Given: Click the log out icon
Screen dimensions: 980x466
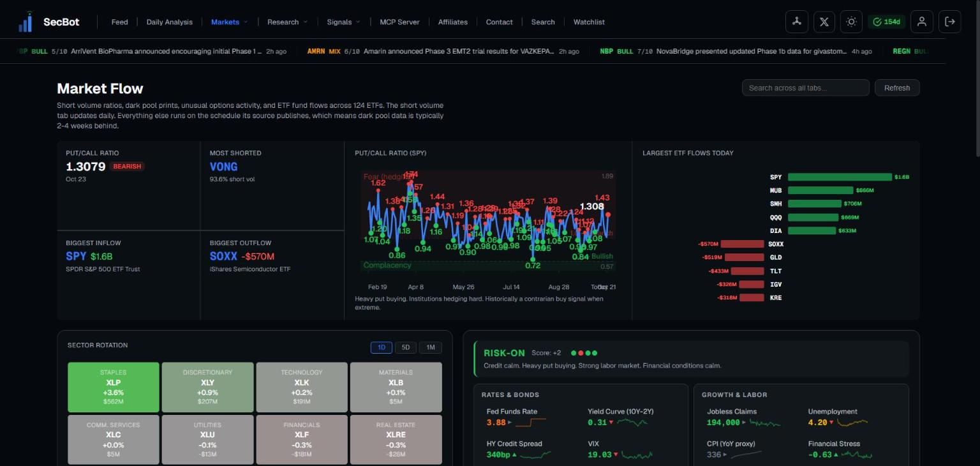Looking at the screenshot, I should click(949, 22).
